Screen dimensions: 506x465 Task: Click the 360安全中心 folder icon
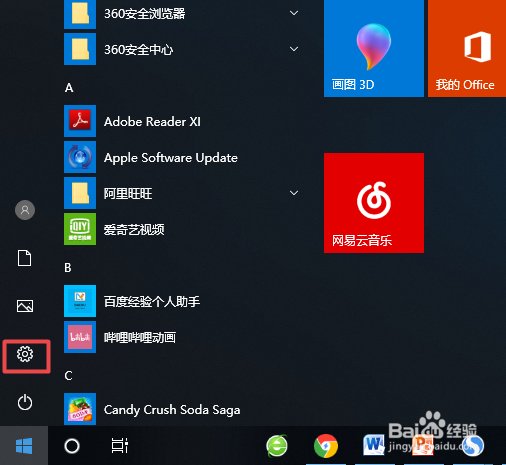(80, 49)
